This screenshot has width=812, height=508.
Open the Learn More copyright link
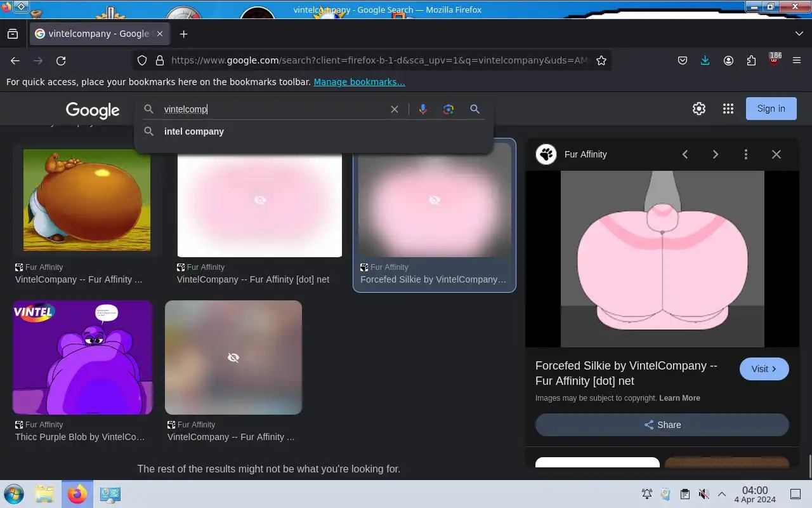679,398
